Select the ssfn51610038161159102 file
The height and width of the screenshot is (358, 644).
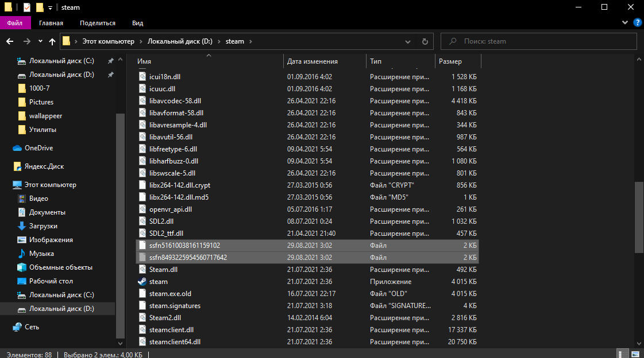coord(307,245)
